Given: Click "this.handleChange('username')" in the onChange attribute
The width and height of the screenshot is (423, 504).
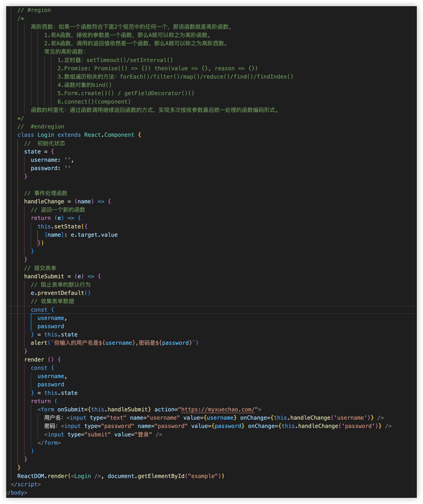Looking at the screenshot, I should (322, 418).
